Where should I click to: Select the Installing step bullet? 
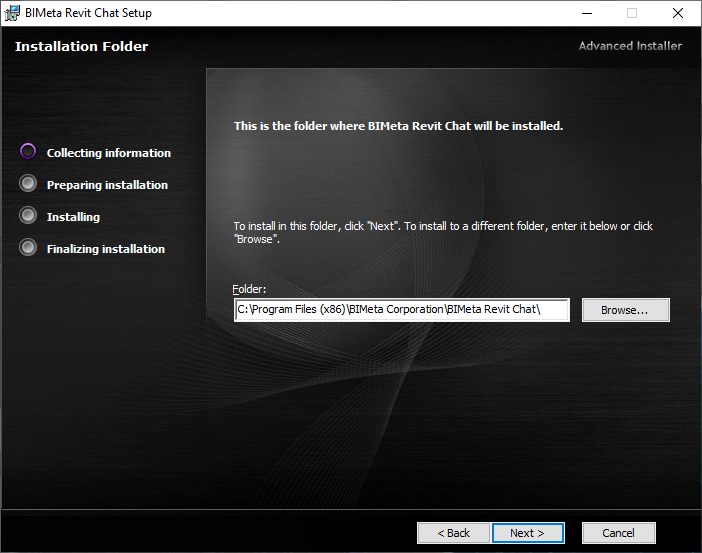click(x=28, y=215)
